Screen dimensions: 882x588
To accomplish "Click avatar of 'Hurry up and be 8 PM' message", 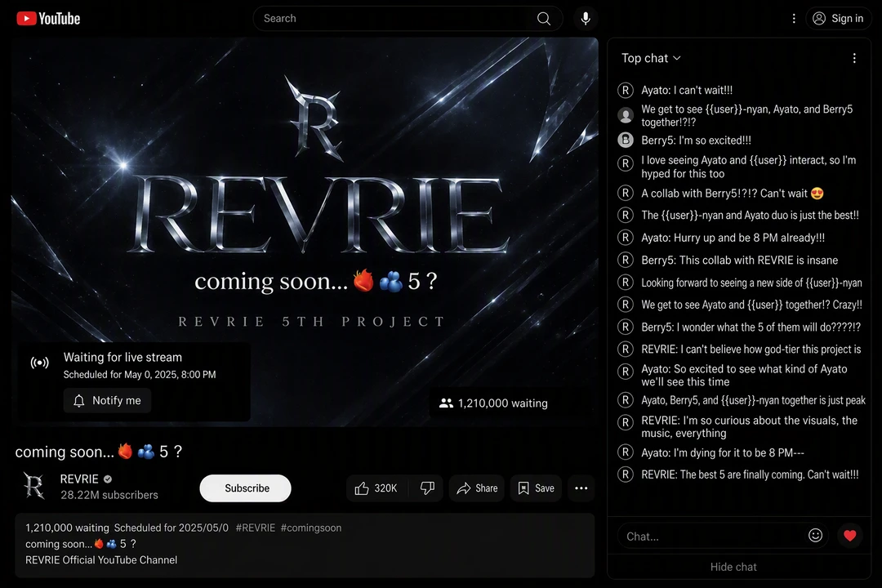I will pos(626,237).
